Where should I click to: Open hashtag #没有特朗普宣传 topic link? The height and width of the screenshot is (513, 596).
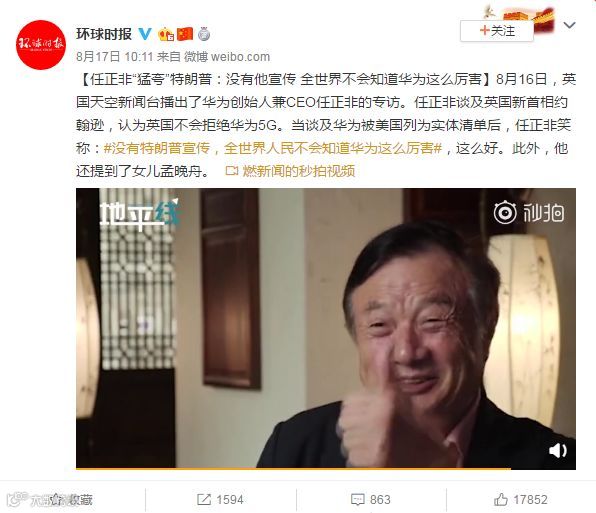tap(157, 148)
